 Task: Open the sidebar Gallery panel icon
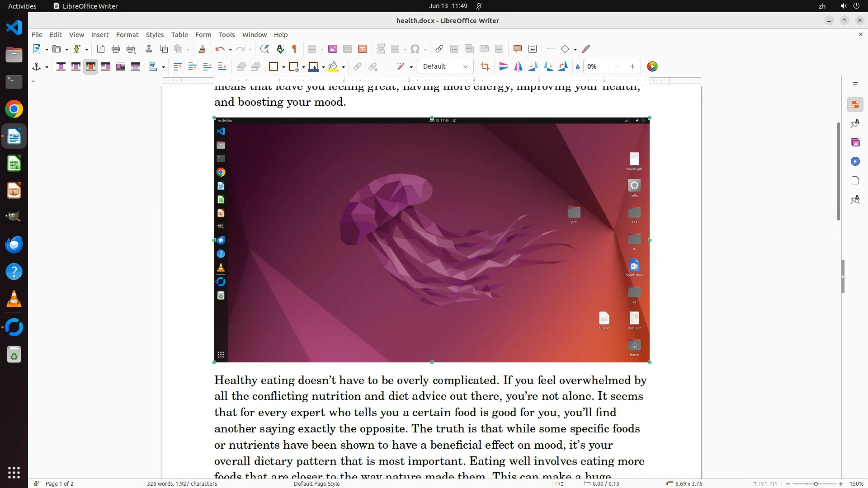point(855,143)
